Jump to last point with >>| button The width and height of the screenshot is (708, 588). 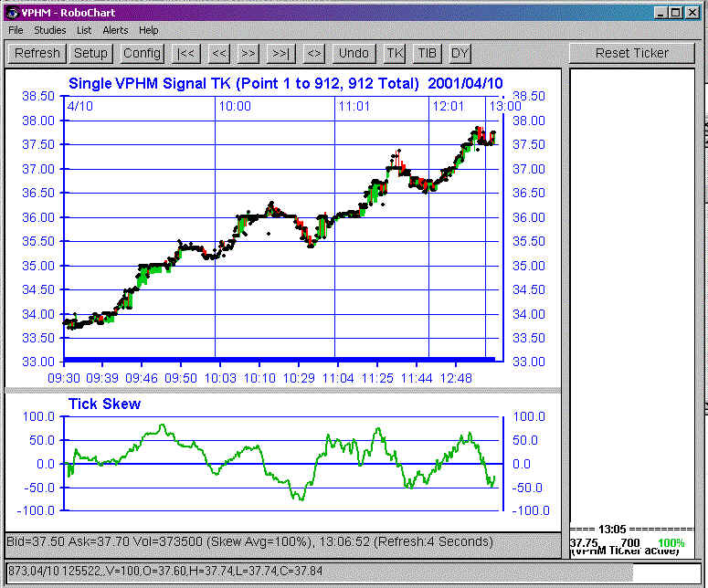click(x=280, y=53)
